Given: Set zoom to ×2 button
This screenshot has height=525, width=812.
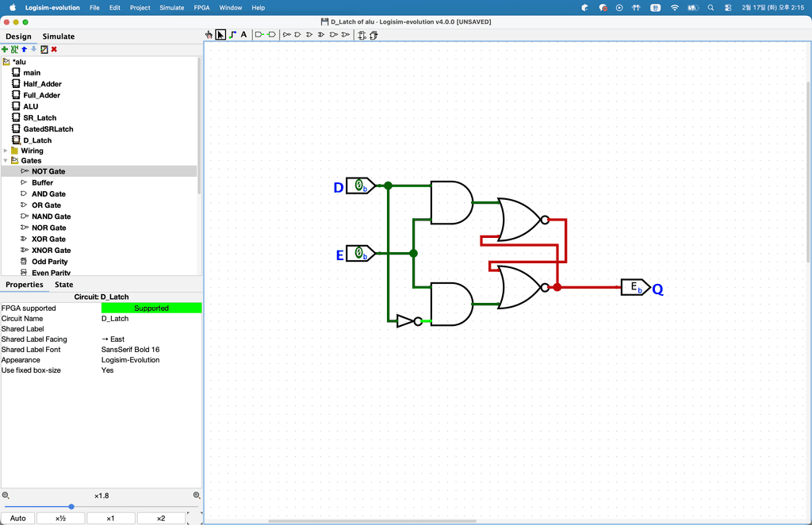Looking at the screenshot, I should pos(160,519).
